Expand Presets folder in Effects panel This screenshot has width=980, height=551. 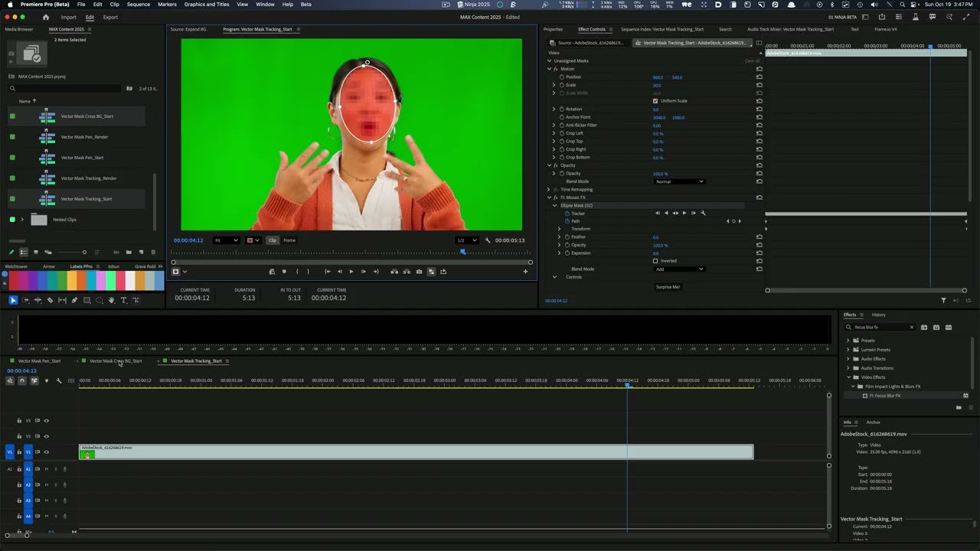tap(848, 341)
